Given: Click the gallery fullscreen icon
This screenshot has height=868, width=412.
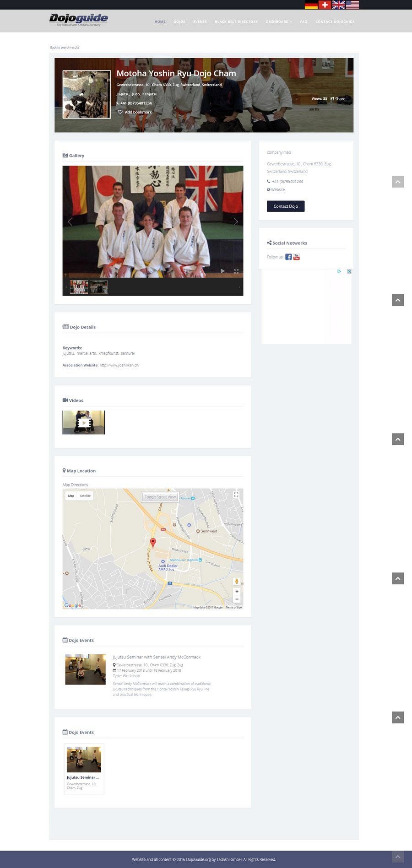Looking at the screenshot, I should pos(236,271).
